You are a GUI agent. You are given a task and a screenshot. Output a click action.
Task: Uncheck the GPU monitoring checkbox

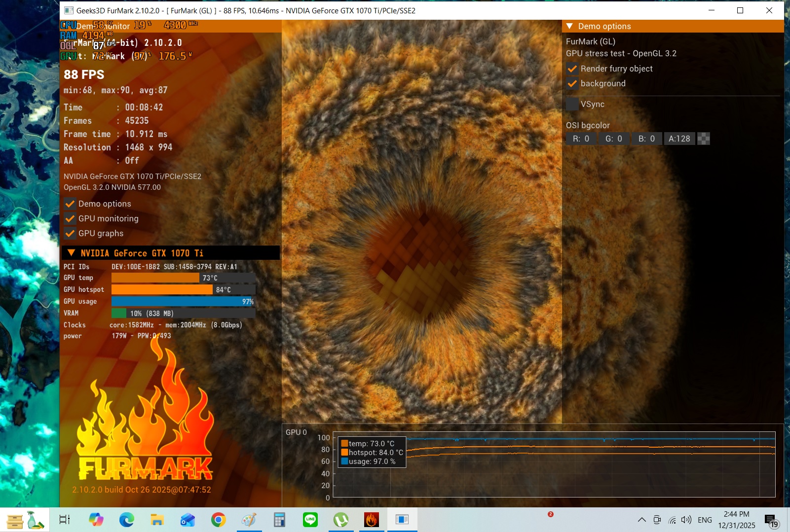(x=70, y=218)
